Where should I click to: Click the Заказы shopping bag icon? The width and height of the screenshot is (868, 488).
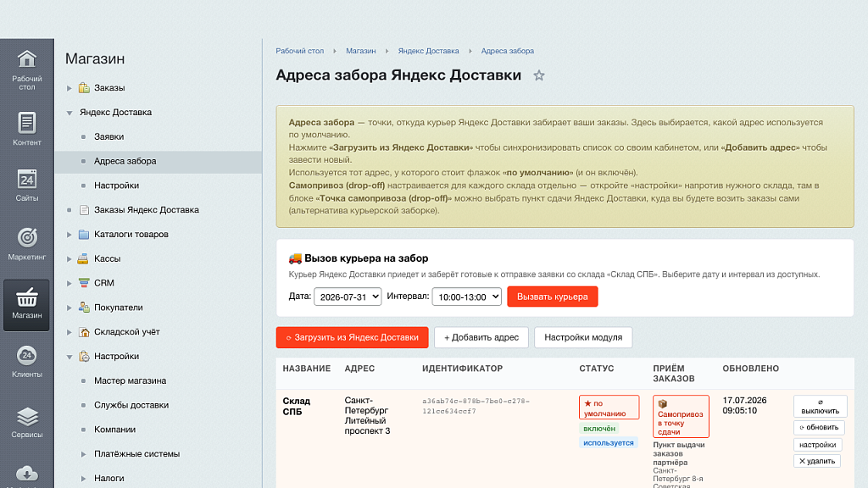tap(84, 87)
